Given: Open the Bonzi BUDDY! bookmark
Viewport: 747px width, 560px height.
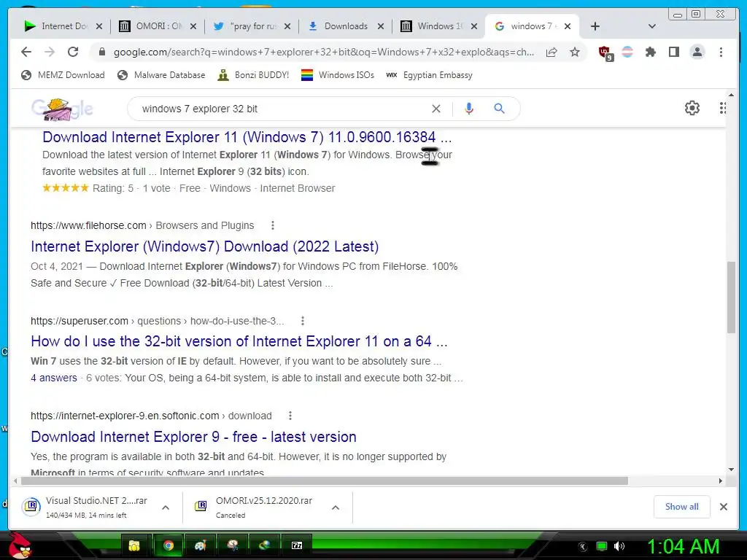Looking at the screenshot, I should click(253, 75).
